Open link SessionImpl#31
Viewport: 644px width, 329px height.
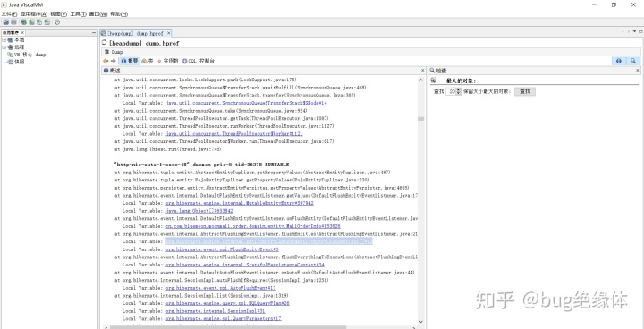point(216,311)
